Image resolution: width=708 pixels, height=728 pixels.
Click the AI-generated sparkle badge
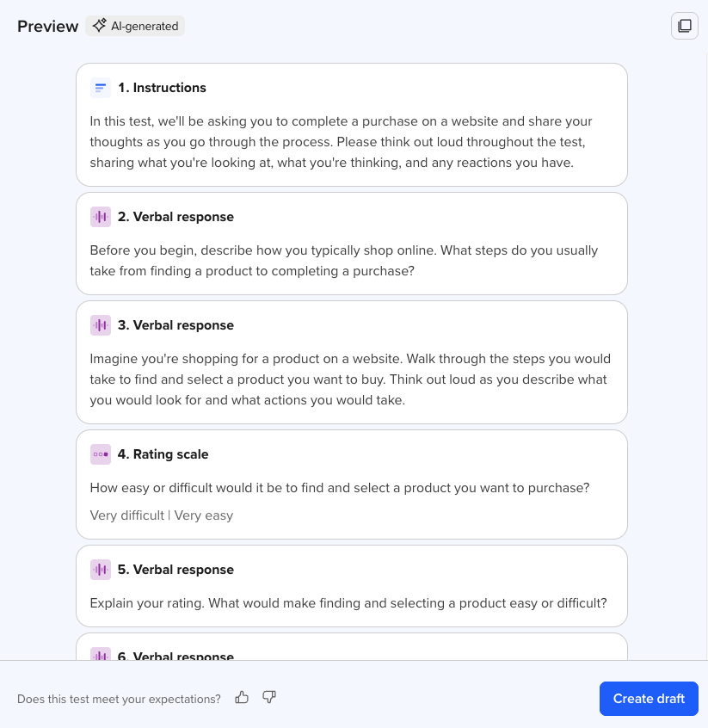point(135,26)
